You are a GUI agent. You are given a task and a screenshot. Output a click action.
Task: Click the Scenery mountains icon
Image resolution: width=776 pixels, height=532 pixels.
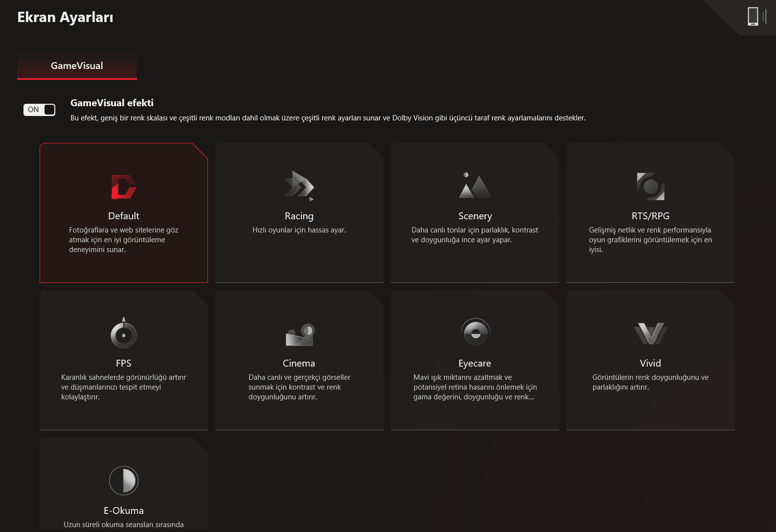click(x=475, y=185)
